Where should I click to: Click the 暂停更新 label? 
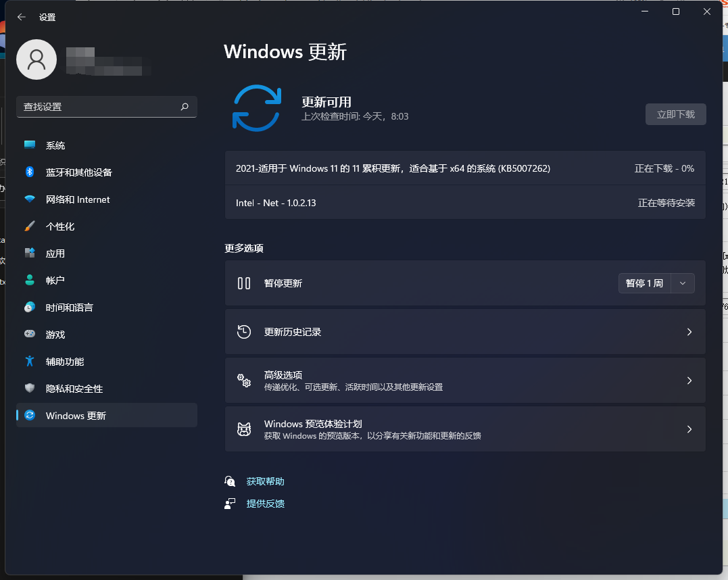tap(283, 283)
